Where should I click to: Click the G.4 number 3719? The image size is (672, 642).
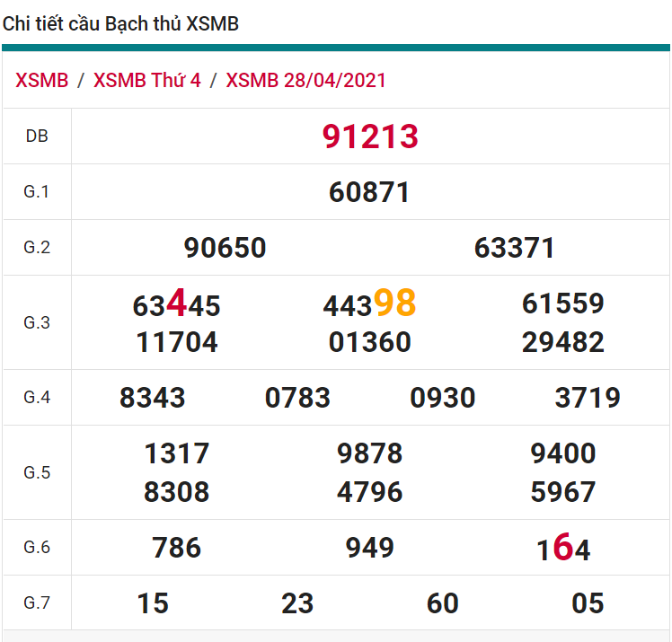[x=588, y=397]
